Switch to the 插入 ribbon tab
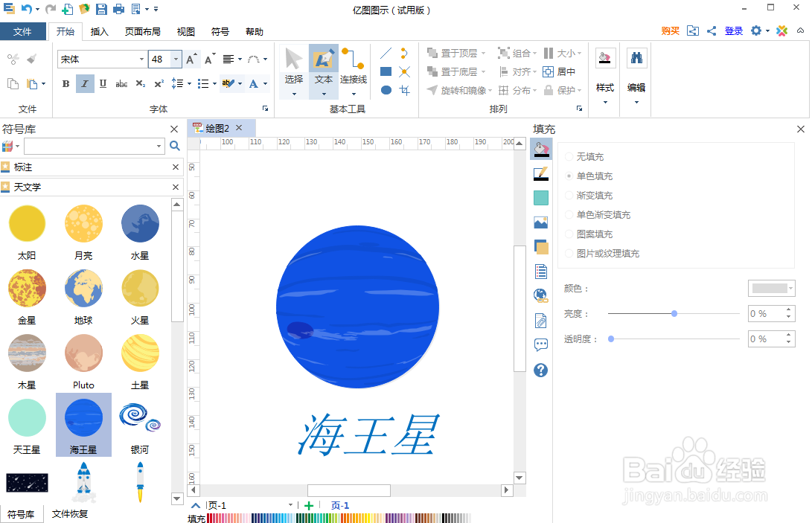Image resolution: width=812 pixels, height=523 pixels. [100, 31]
